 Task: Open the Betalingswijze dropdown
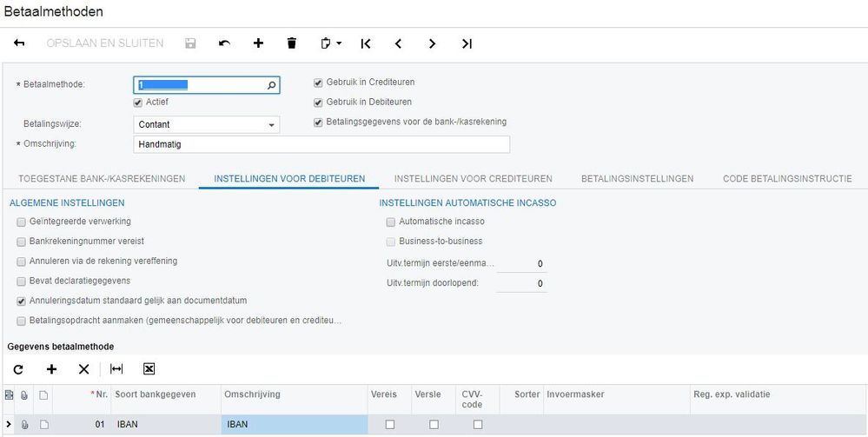coord(272,125)
